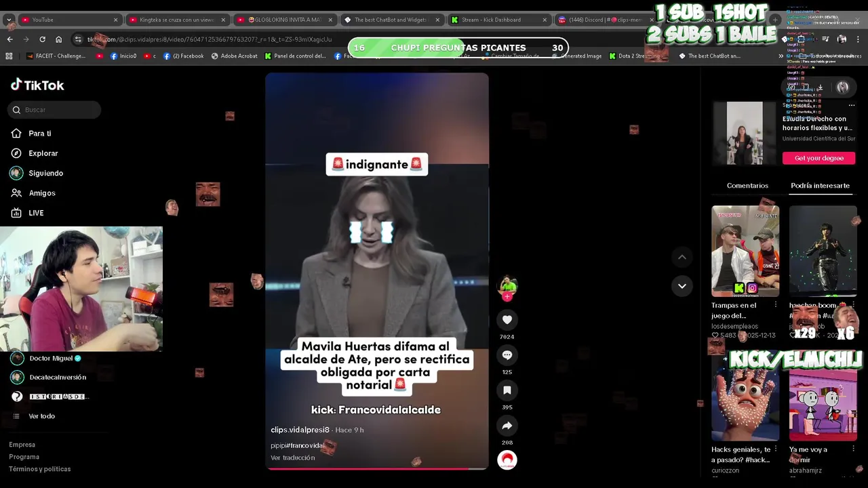This screenshot has height=488, width=868.
Task: Click Ver traducción link
Action: point(293,457)
